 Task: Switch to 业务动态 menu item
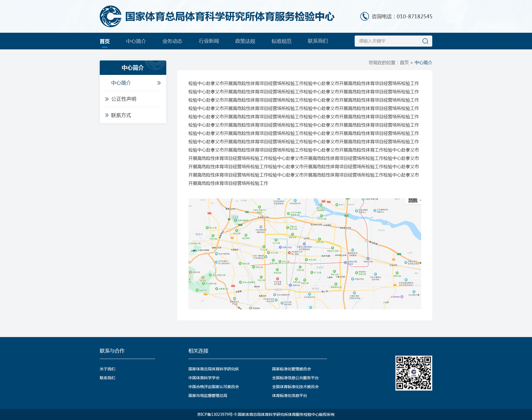[x=172, y=41]
